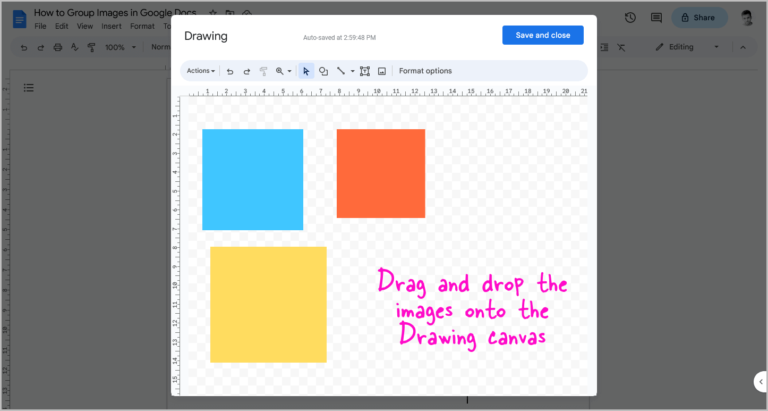Select the yellow square image
The image size is (768, 411).
click(268, 305)
